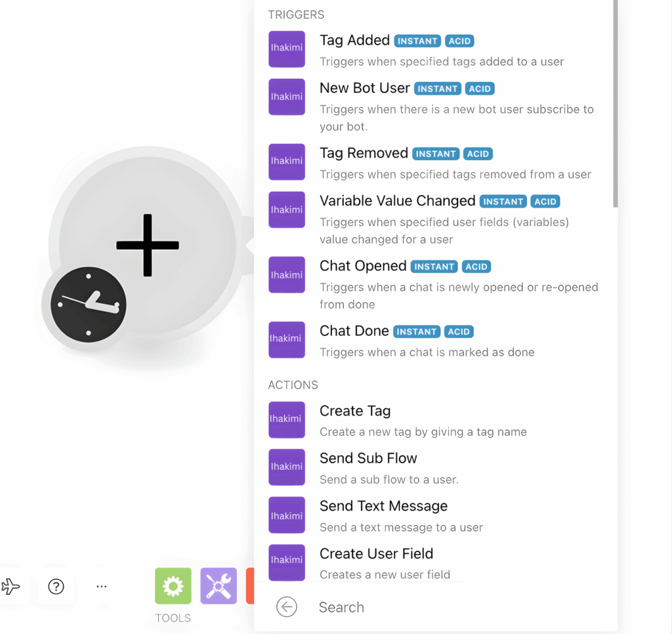Click the airplane explain flow icon
This screenshot has height=634, width=672.
pos(10,586)
